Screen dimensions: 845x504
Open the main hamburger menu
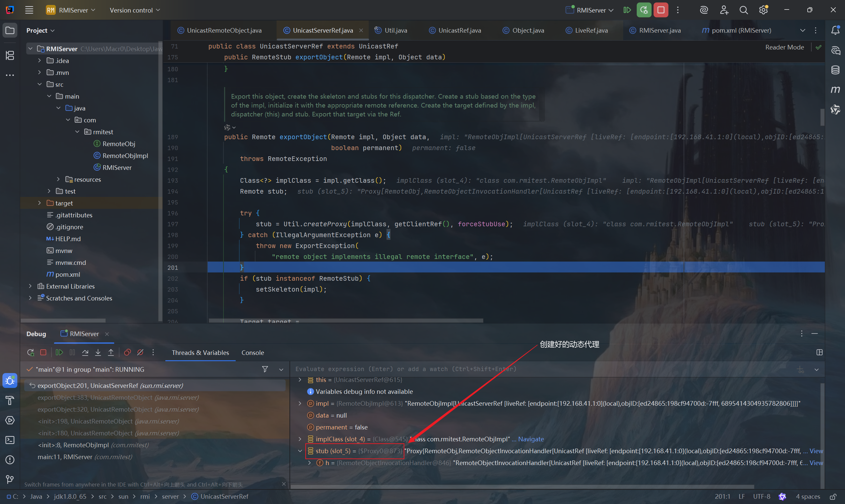pos(29,10)
